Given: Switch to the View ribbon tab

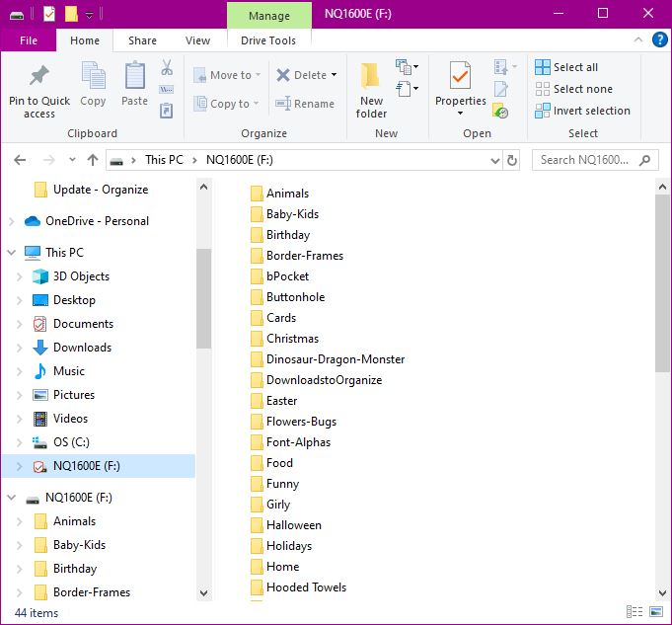Looking at the screenshot, I should (197, 40).
